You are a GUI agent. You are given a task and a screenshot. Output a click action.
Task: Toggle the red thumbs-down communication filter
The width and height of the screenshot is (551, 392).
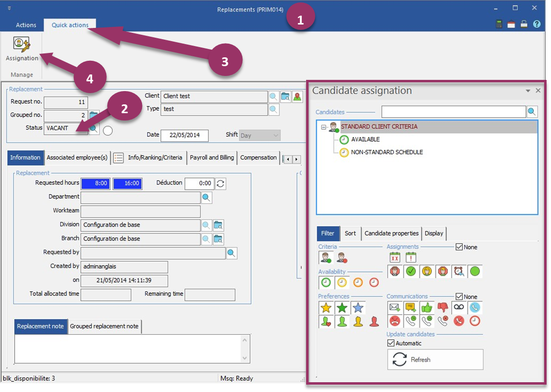(443, 308)
